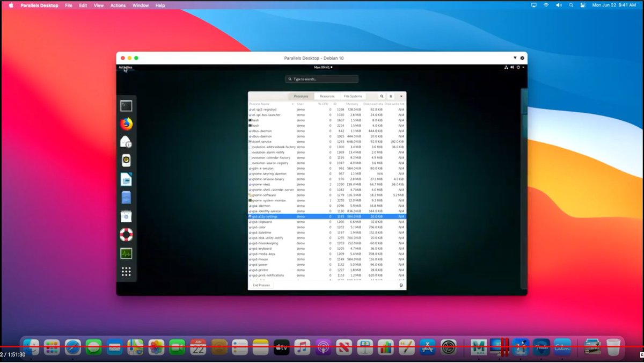644x363 pixels.
Task: Open Terminal from the GNOME dash
Action: coord(126,106)
